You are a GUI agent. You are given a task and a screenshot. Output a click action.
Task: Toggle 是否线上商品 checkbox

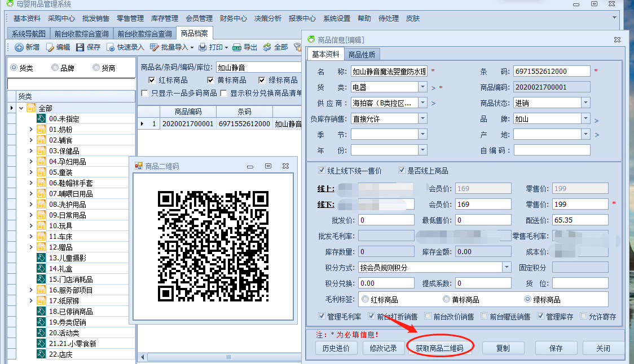pyautogui.click(x=402, y=171)
